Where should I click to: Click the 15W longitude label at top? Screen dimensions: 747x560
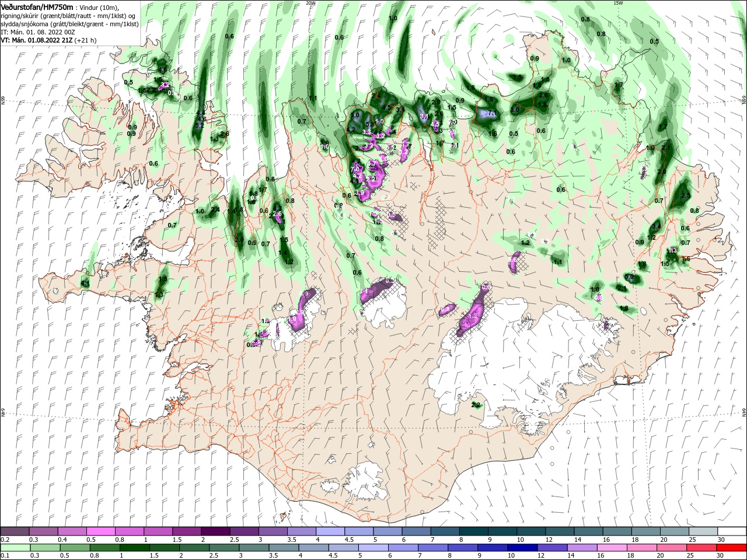pyautogui.click(x=618, y=3)
